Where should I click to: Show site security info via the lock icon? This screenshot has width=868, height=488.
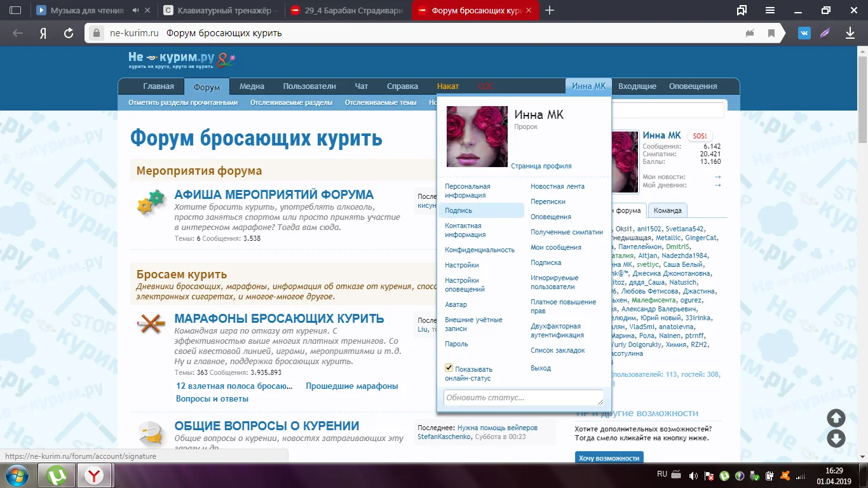pos(97,33)
